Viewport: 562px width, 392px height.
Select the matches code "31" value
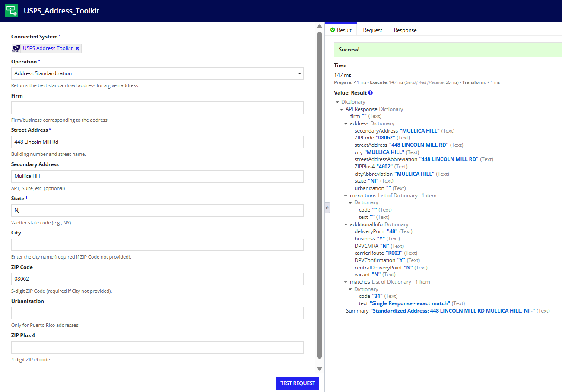point(377,296)
